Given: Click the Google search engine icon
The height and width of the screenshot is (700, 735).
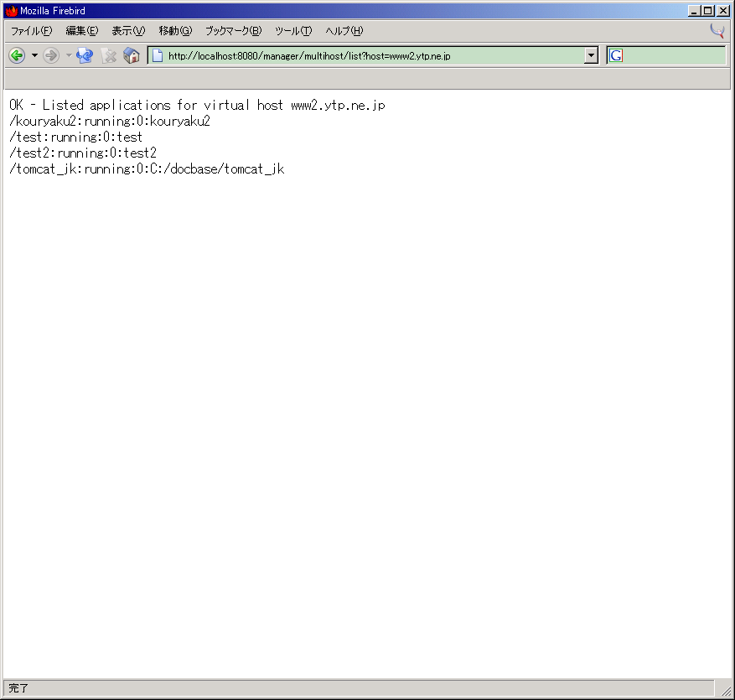Looking at the screenshot, I should pyautogui.click(x=616, y=56).
